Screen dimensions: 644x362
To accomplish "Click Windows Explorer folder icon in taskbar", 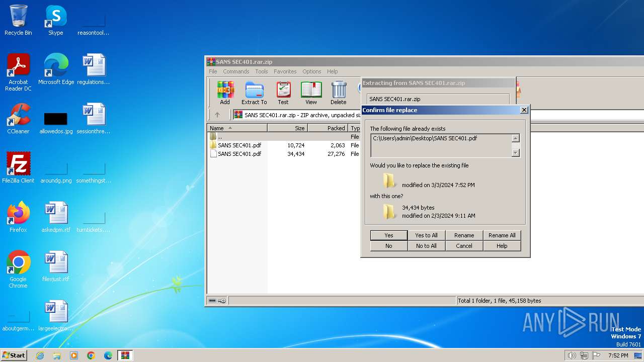I will [x=57, y=355].
